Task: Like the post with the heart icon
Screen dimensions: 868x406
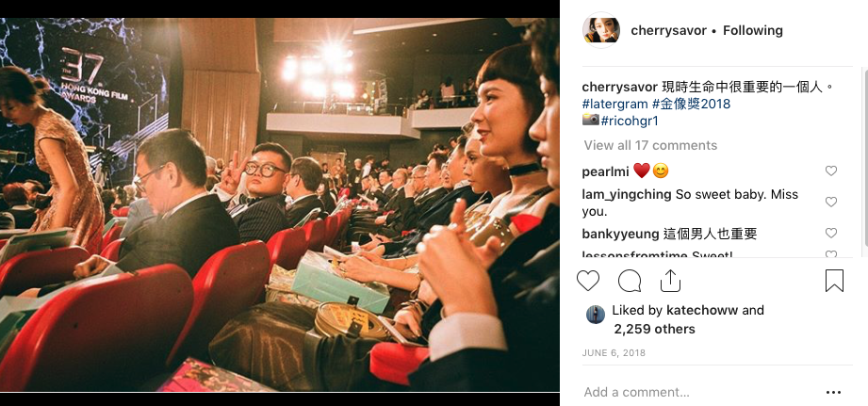Action: pyautogui.click(x=588, y=281)
